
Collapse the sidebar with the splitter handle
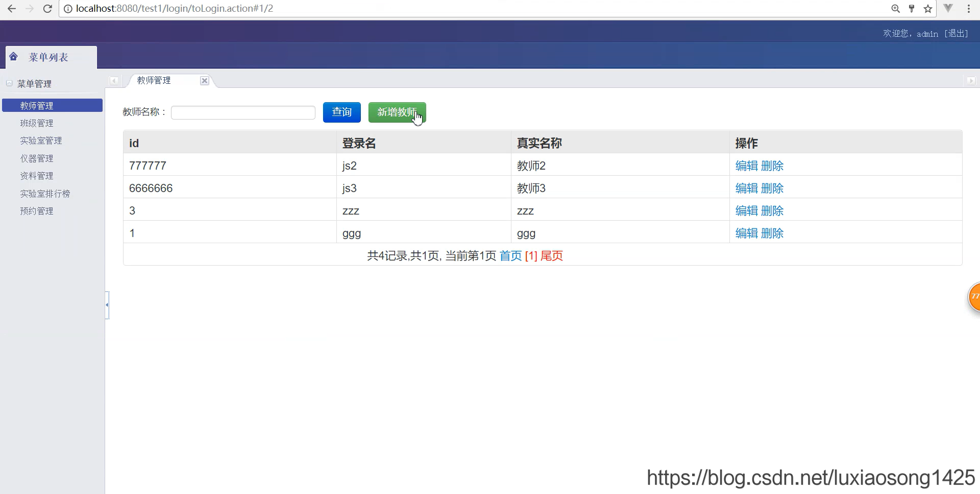point(107,305)
